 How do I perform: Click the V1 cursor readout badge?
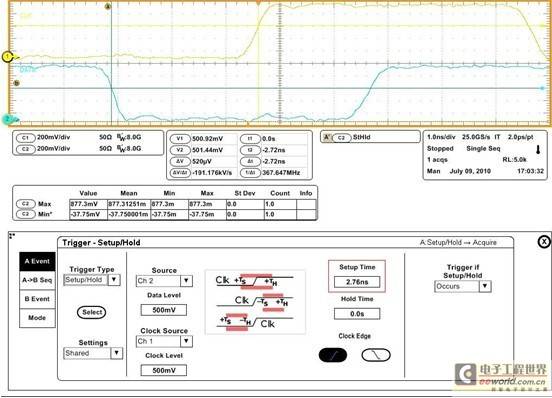(x=180, y=139)
